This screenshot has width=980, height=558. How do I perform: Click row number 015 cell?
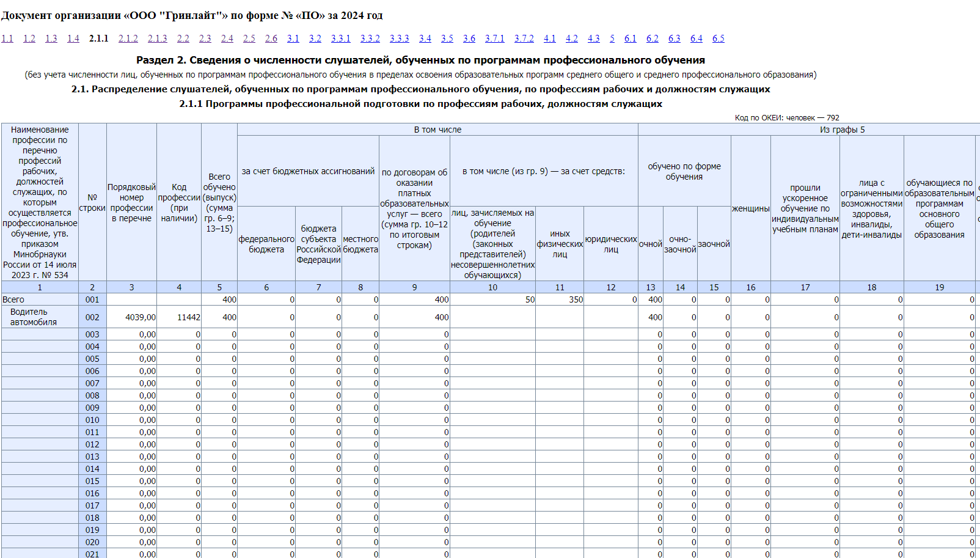(x=92, y=481)
